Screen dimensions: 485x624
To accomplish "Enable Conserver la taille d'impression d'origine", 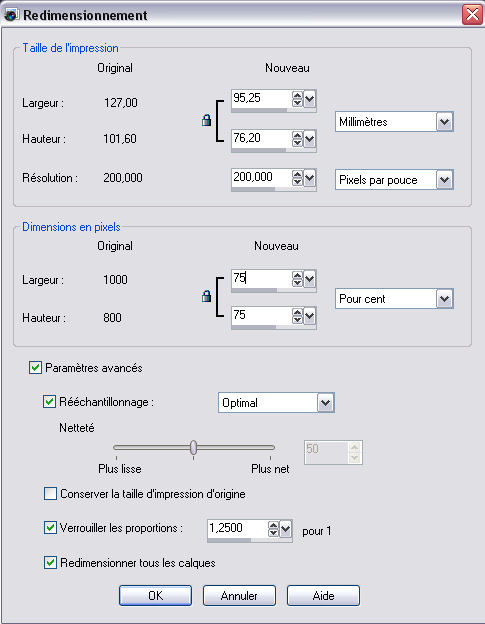I will click(50, 494).
